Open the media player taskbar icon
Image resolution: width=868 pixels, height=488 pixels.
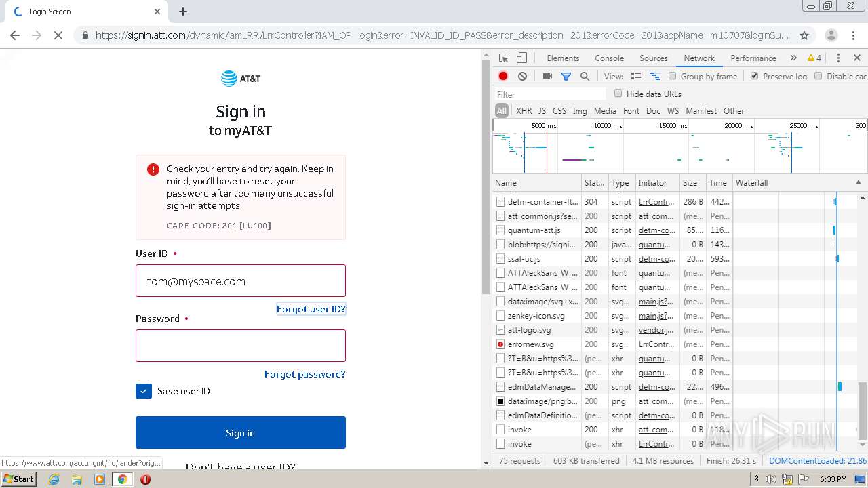pyautogui.click(x=100, y=479)
